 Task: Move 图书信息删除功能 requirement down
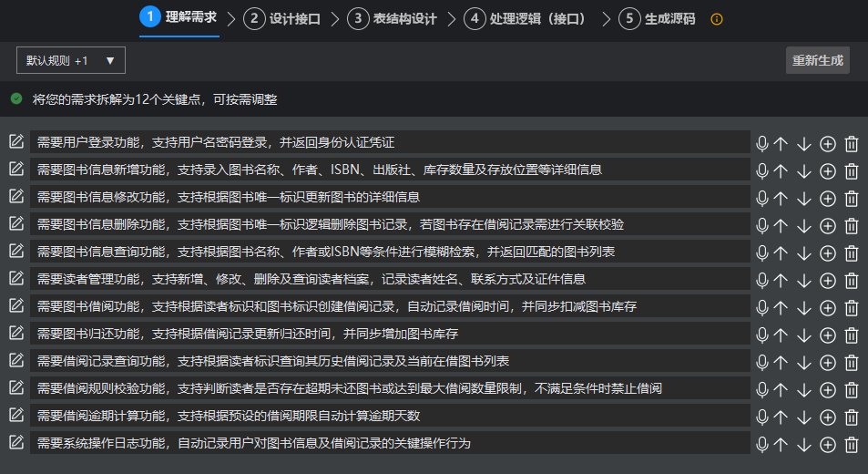[x=803, y=225]
